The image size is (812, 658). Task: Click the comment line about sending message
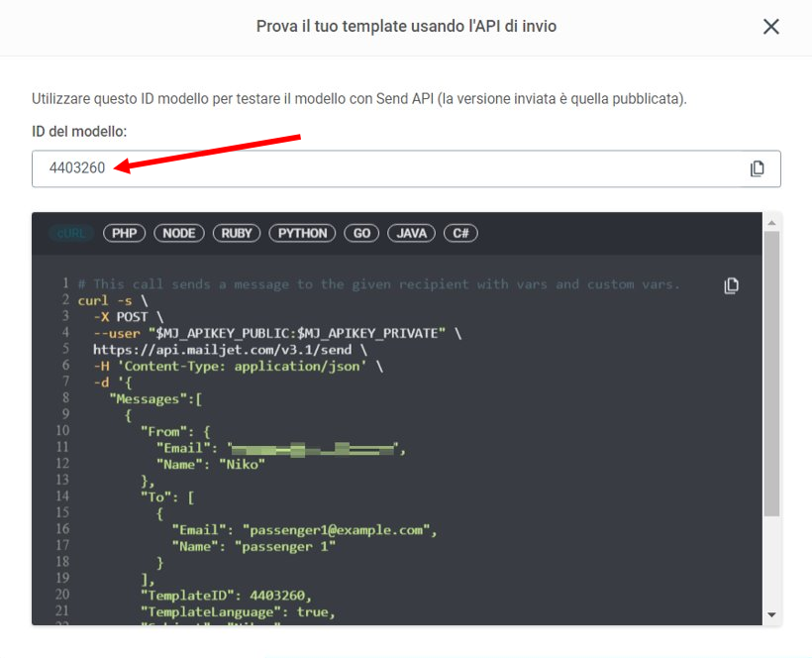[x=378, y=284]
